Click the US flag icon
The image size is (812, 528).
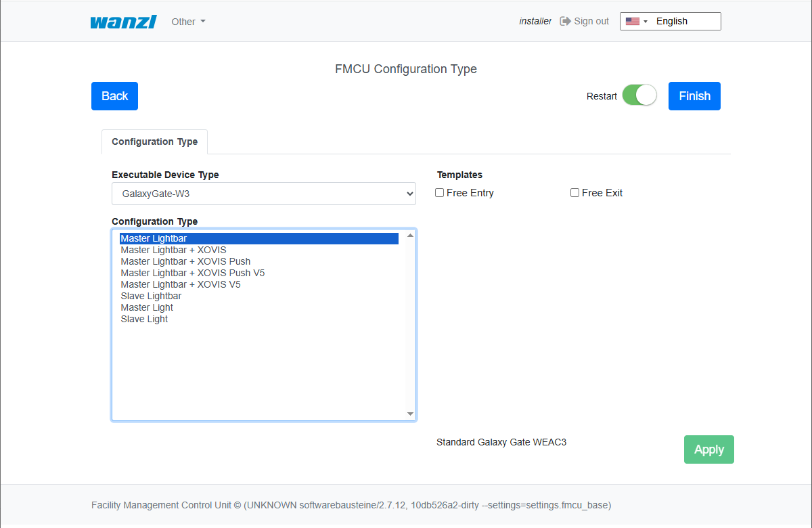(632, 22)
